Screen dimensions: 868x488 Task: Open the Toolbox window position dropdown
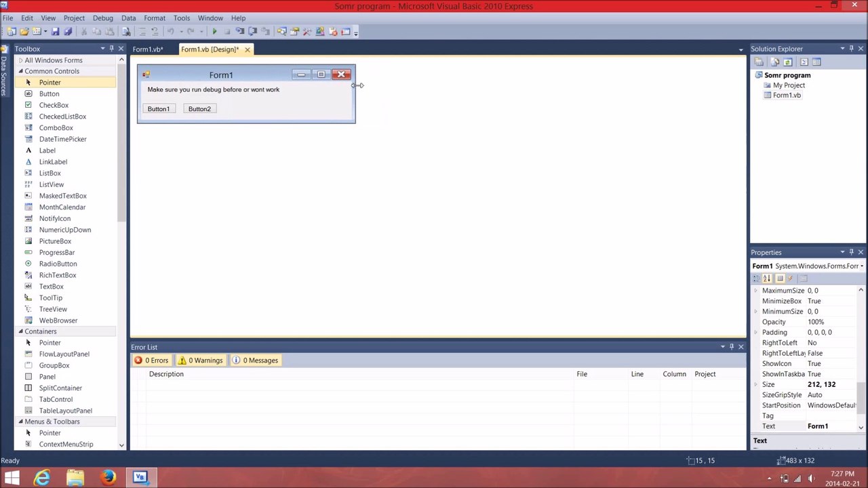tap(102, 49)
